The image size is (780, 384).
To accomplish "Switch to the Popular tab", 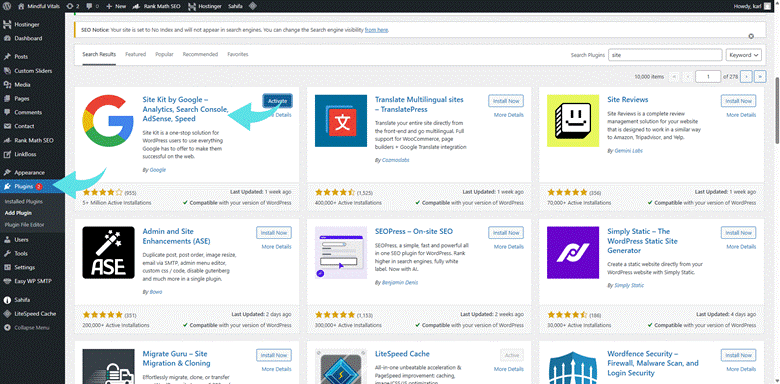I will (164, 54).
